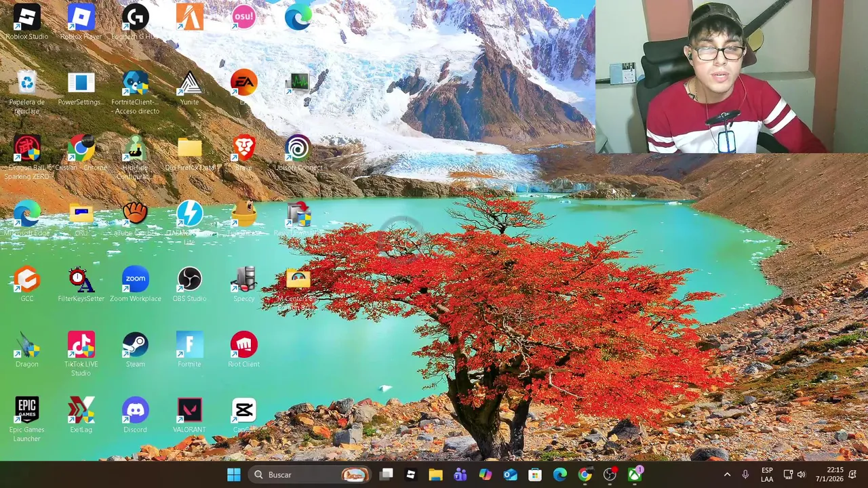This screenshot has height=488, width=868.
Task: Open Papelera de reciclaje
Action: click(27, 83)
